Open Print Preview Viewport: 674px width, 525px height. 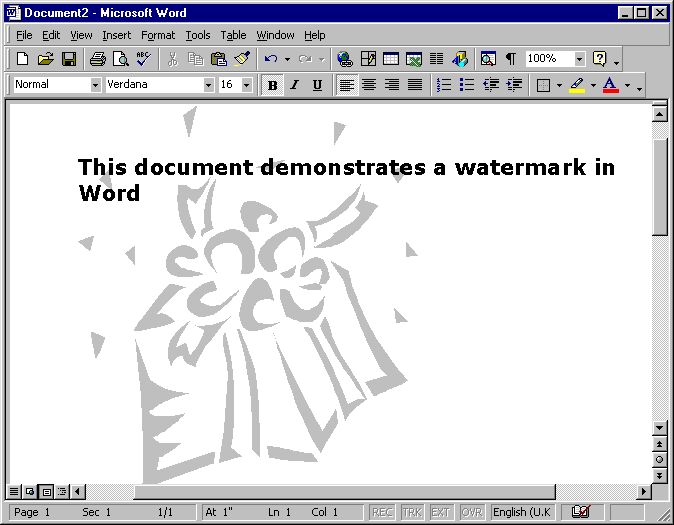click(121, 58)
